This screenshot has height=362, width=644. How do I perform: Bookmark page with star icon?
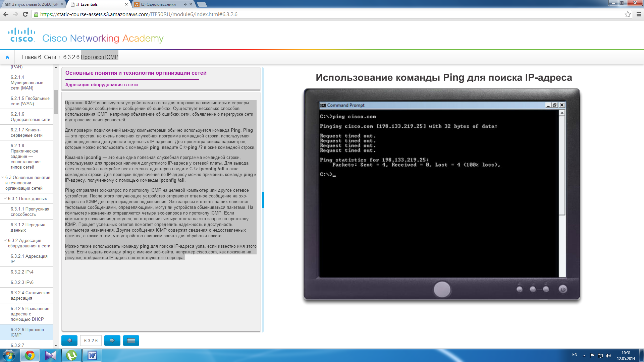coord(628,14)
